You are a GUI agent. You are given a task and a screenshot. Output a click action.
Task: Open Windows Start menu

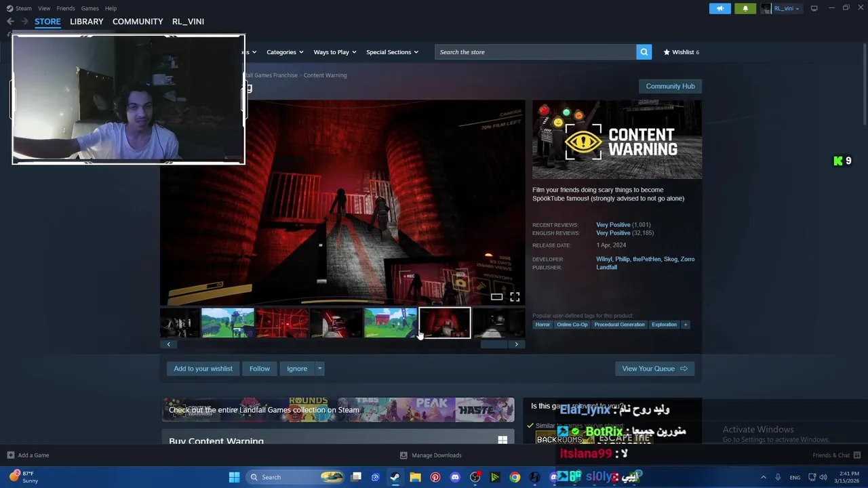pyautogui.click(x=234, y=477)
